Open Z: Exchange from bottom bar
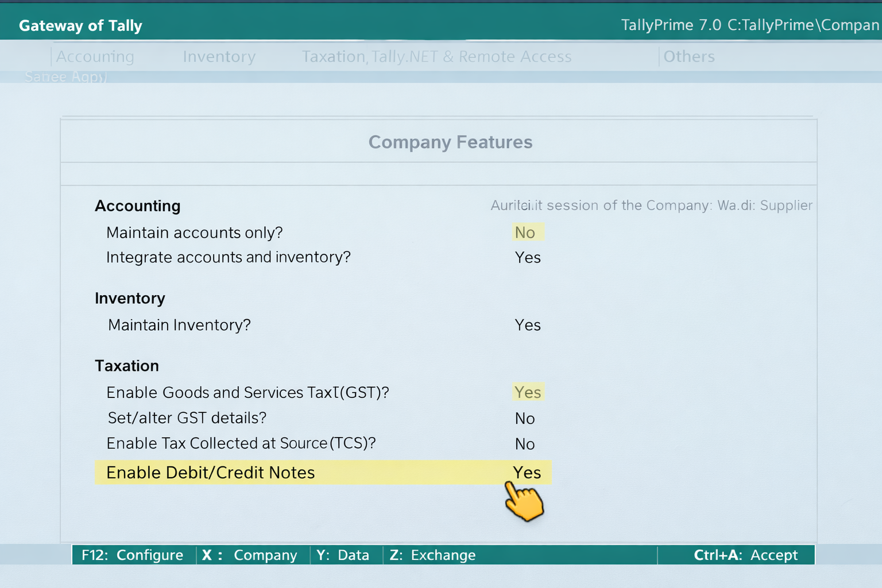This screenshot has width=882, height=588. coord(432,555)
